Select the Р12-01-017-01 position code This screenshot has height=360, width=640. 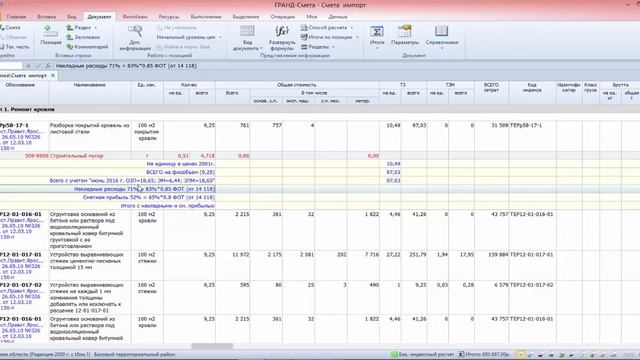click(x=21, y=254)
